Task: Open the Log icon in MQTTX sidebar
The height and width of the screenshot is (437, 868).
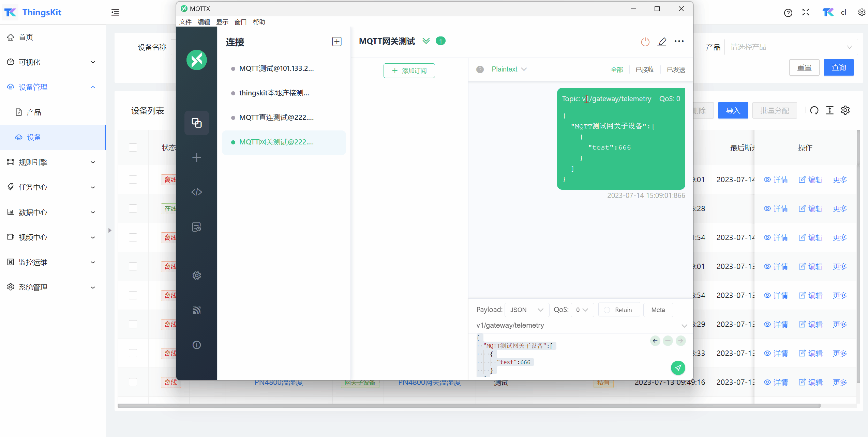Action: click(x=197, y=227)
